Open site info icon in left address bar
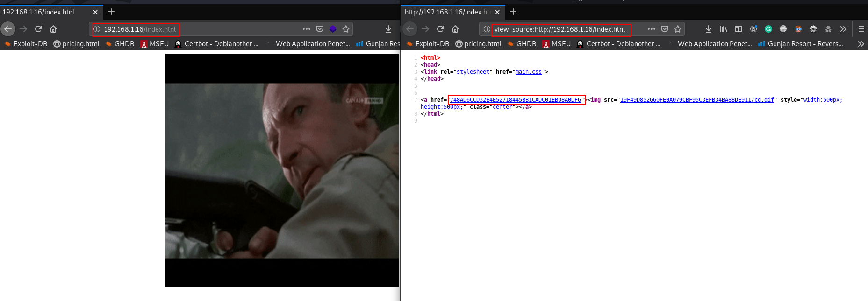This screenshot has height=301, width=868. (x=97, y=29)
